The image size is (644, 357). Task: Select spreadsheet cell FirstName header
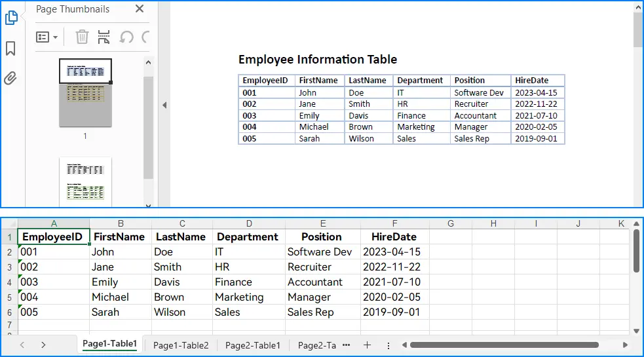121,237
